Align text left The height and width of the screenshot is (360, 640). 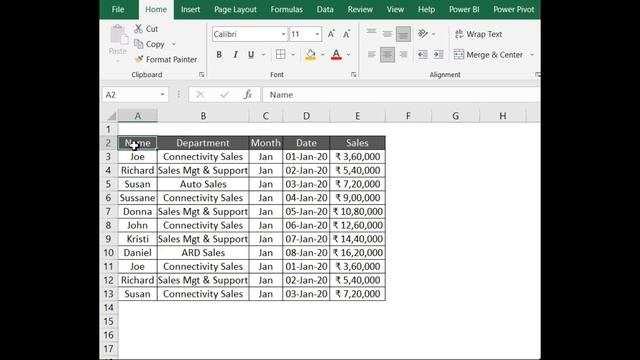coord(371,54)
